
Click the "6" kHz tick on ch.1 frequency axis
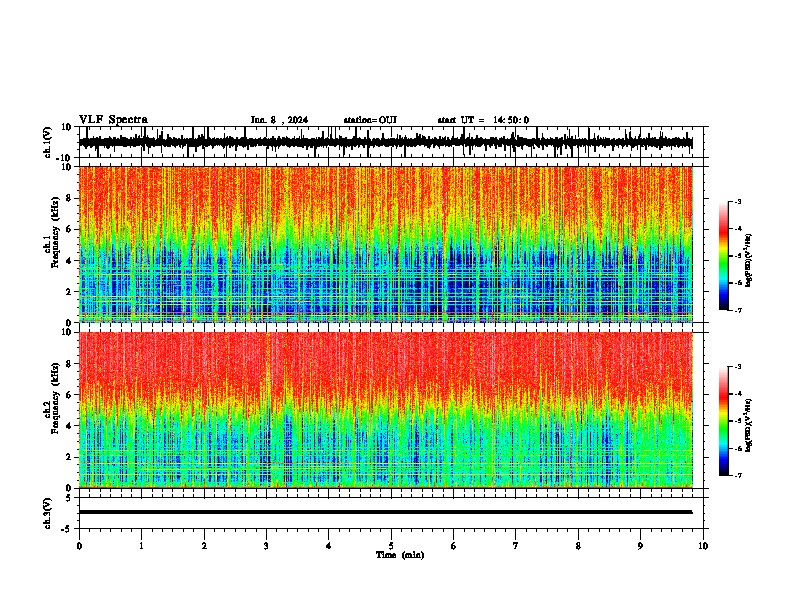pos(69,229)
